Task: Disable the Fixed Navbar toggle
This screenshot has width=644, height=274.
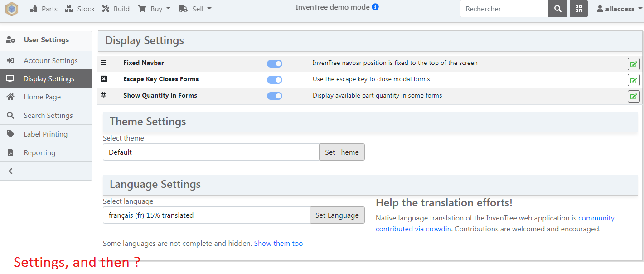Action: click(274, 64)
